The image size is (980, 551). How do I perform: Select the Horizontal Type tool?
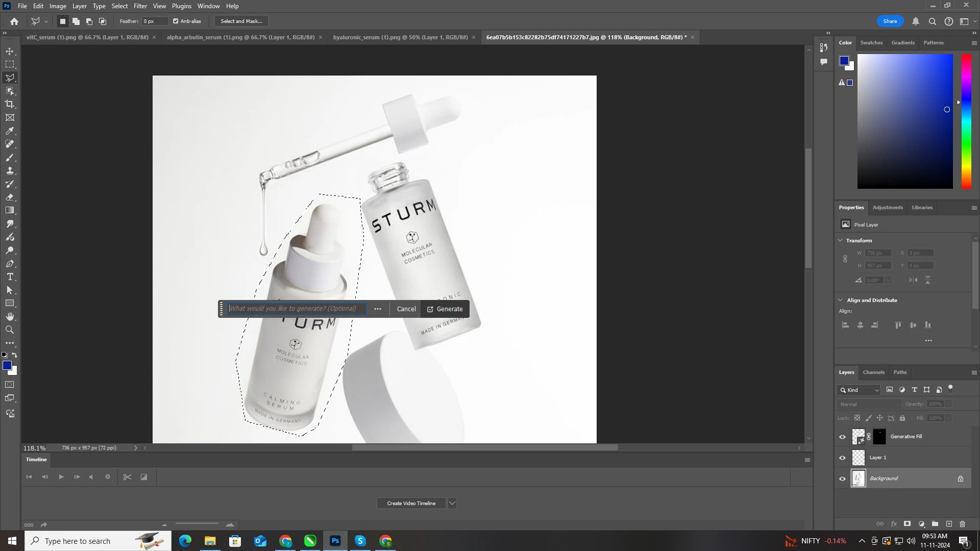click(10, 277)
